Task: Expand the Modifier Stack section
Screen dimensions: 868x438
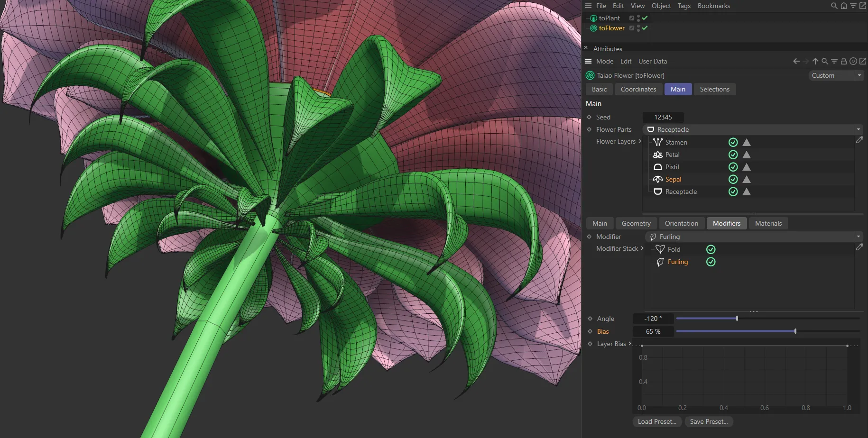Action: pyautogui.click(x=643, y=248)
